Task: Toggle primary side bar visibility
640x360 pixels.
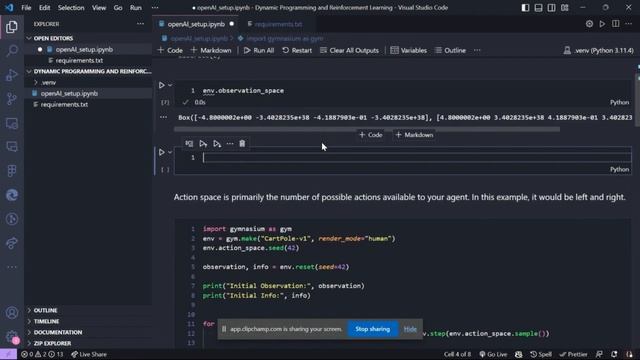Action: [525, 8]
